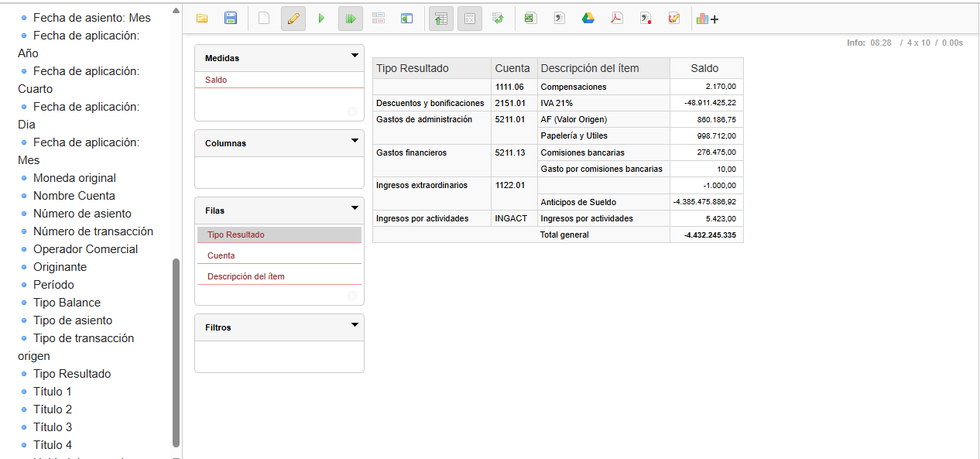Export results as a CSV file
The height and width of the screenshot is (459, 980).
(x=560, y=19)
